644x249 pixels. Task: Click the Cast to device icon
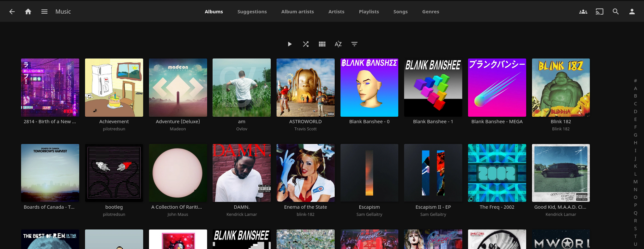(x=600, y=12)
